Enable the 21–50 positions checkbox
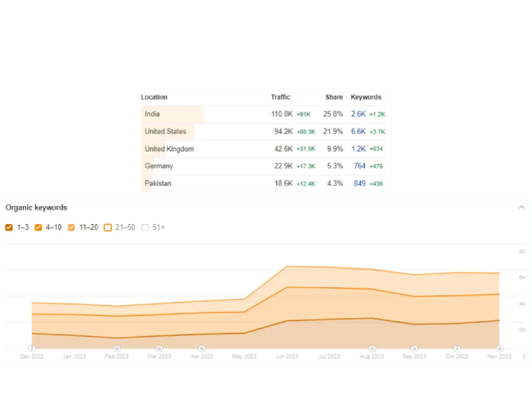The width and height of the screenshot is (532, 399). coord(108,227)
